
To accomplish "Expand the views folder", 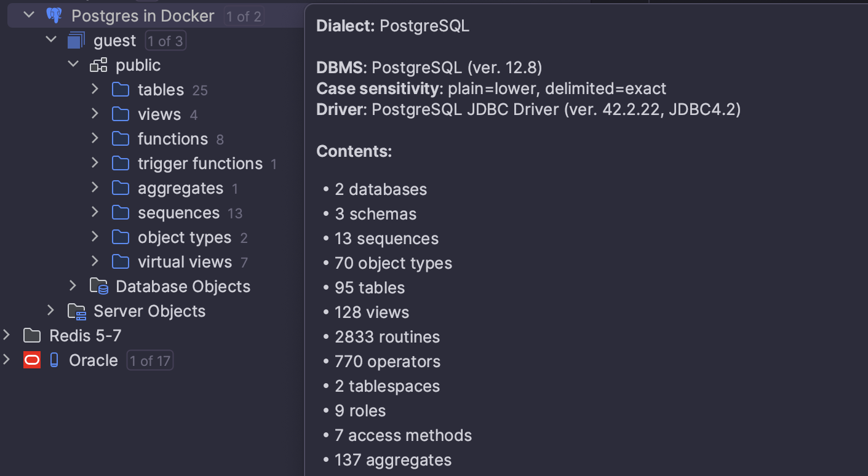I will pyautogui.click(x=95, y=114).
